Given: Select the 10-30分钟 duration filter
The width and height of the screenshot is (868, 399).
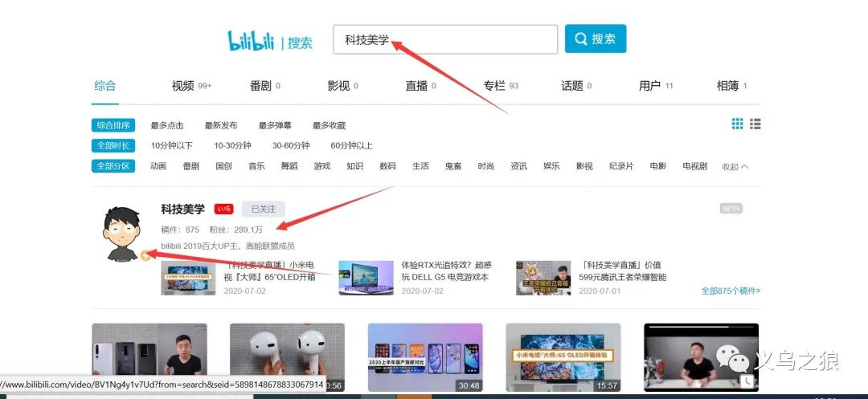Looking at the screenshot, I should (232, 145).
